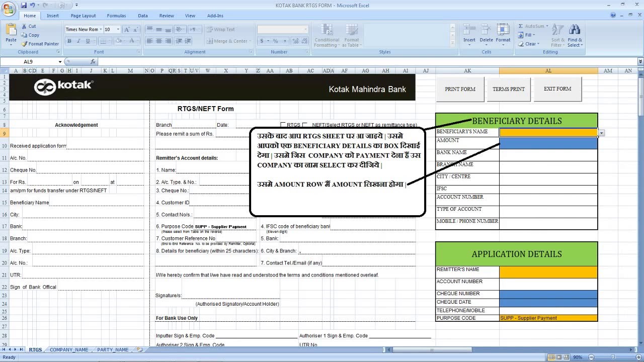
Task: Toggle bold formatting
Action: tap(69, 41)
